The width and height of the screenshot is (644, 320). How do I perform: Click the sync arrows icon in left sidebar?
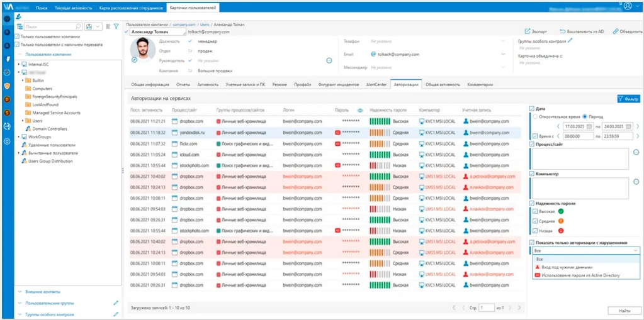tap(7, 127)
